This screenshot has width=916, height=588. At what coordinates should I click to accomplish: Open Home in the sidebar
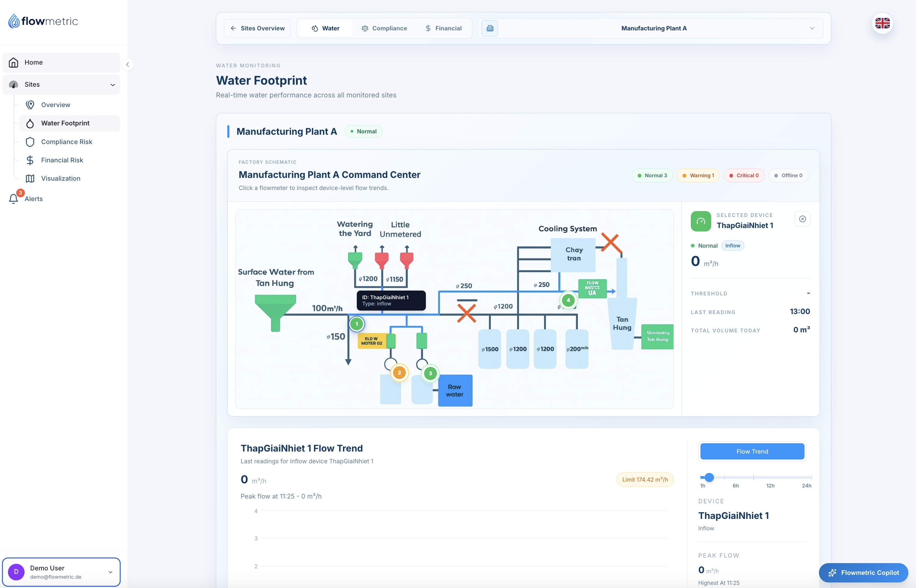click(61, 62)
